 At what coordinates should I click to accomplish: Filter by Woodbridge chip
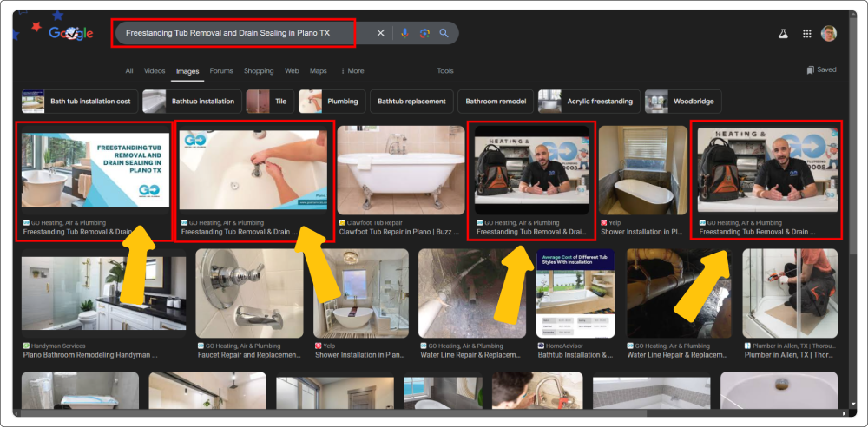[683, 102]
